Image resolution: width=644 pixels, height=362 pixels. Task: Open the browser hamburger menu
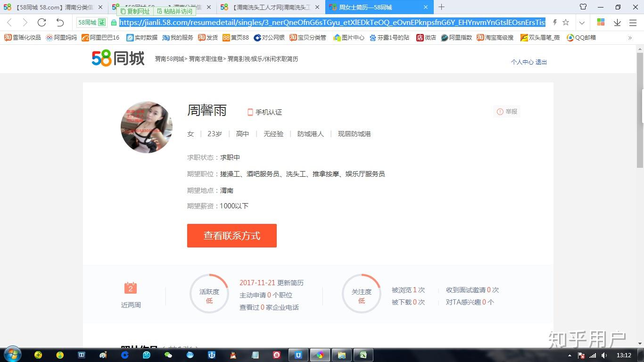click(633, 22)
